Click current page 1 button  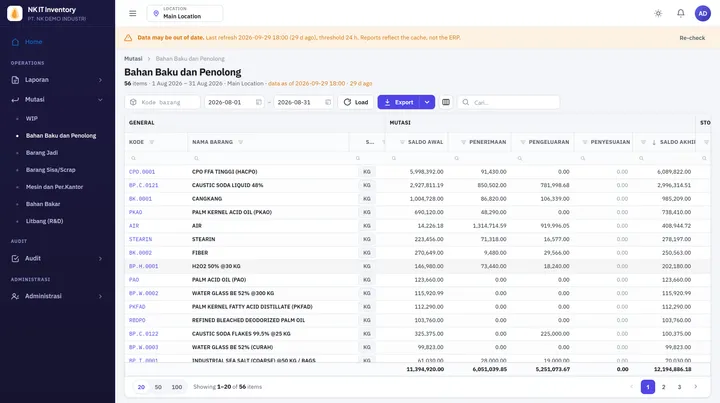point(647,386)
